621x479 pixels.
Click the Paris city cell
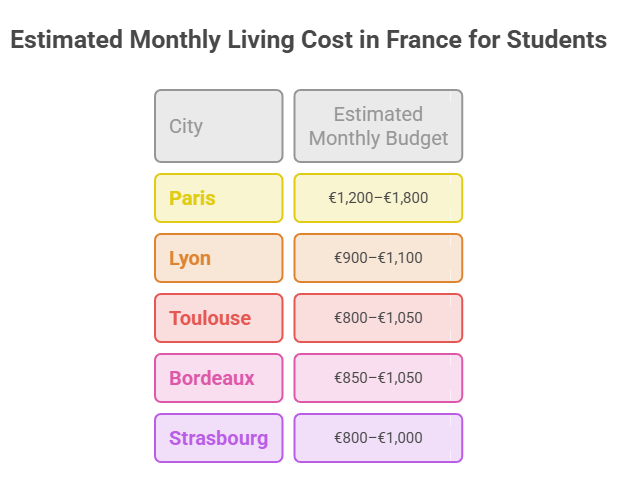click(219, 198)
